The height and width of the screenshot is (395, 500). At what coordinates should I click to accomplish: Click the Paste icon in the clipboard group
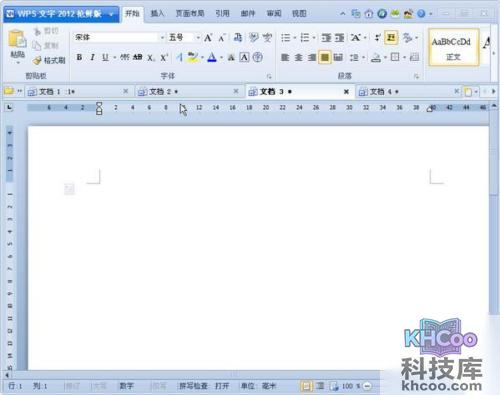pos(17,39)
